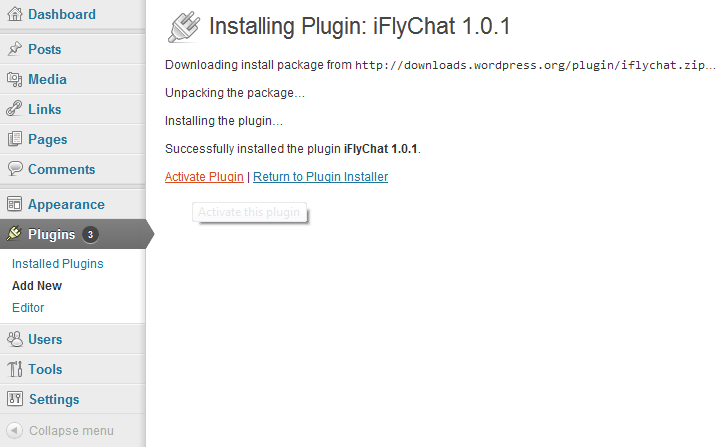
Task: Click the Appearance layout icon
Action: pos(14,204)
